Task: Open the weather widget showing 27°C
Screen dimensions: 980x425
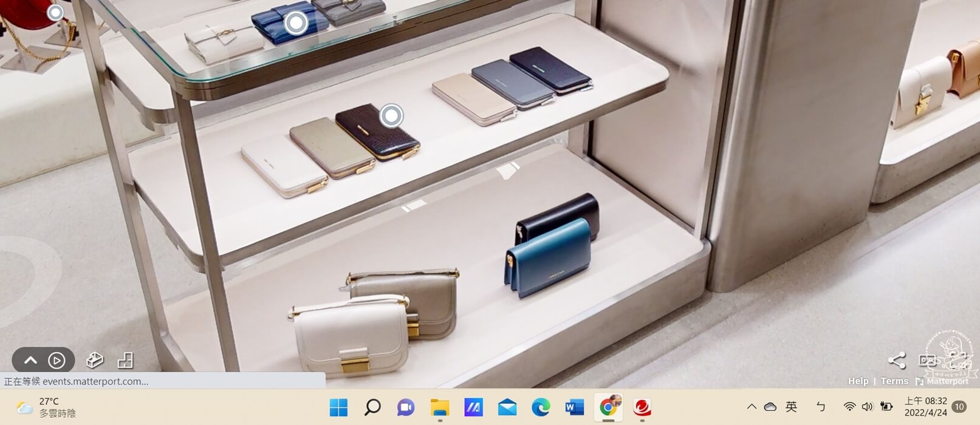Action: coord(46,407)
